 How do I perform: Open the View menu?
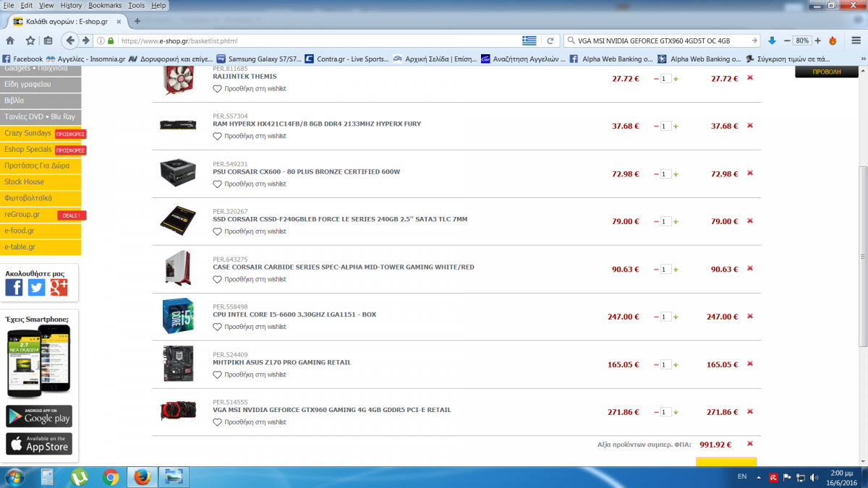pos(46,5)
